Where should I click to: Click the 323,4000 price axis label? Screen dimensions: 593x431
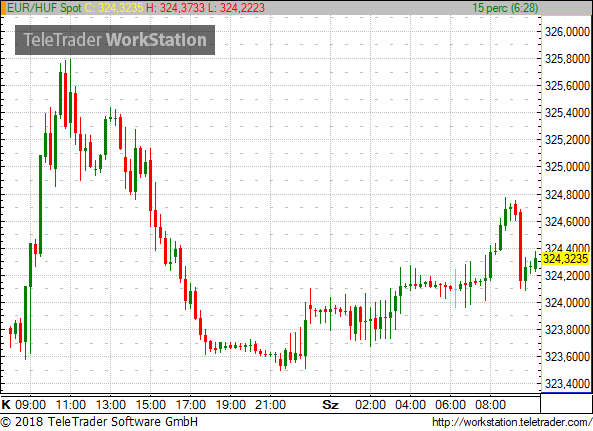pyautogui.click(x=567, y=384)
